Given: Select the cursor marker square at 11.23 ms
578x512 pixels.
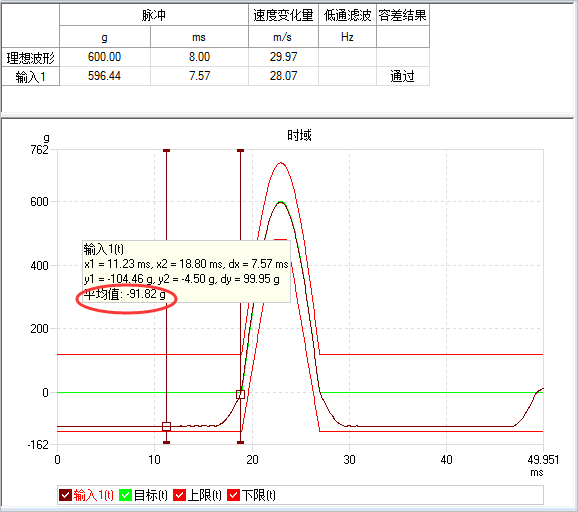Looking at the screenshot, I should click(166, 426).
